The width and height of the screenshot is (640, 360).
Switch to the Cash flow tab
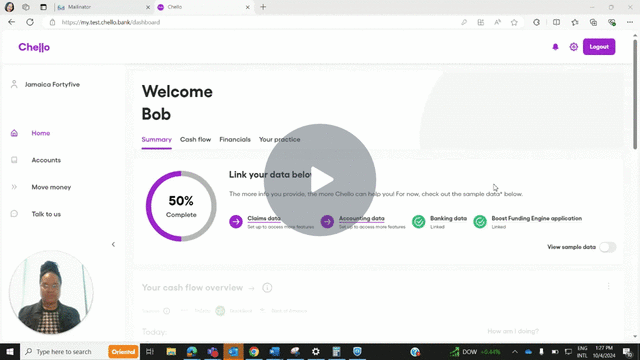[x=196, y=140]
